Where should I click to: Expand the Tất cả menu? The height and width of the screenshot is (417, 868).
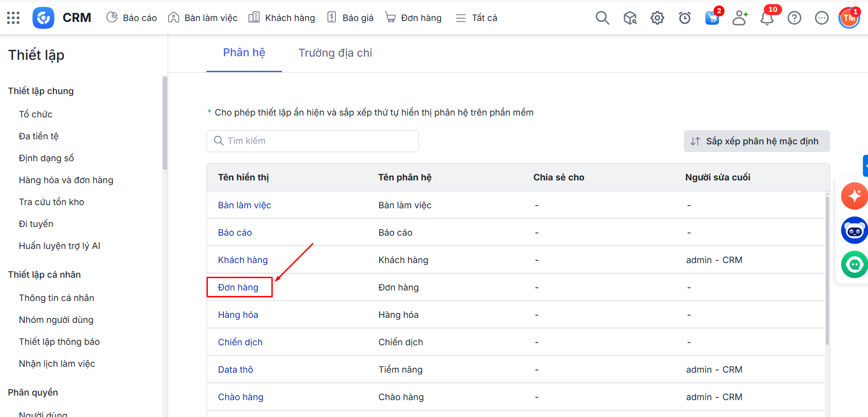click(x=476, y=18)
